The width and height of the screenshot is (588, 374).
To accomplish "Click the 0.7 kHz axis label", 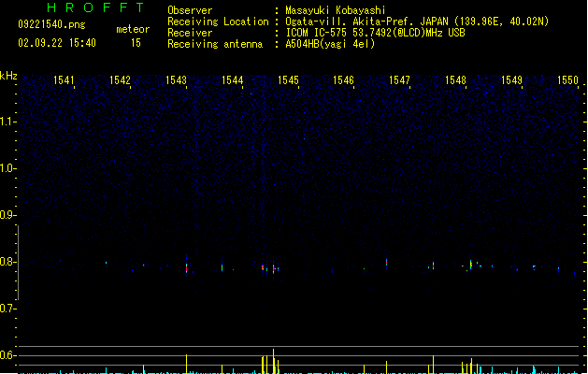I will pyautogui.click(x=7, y=309).
